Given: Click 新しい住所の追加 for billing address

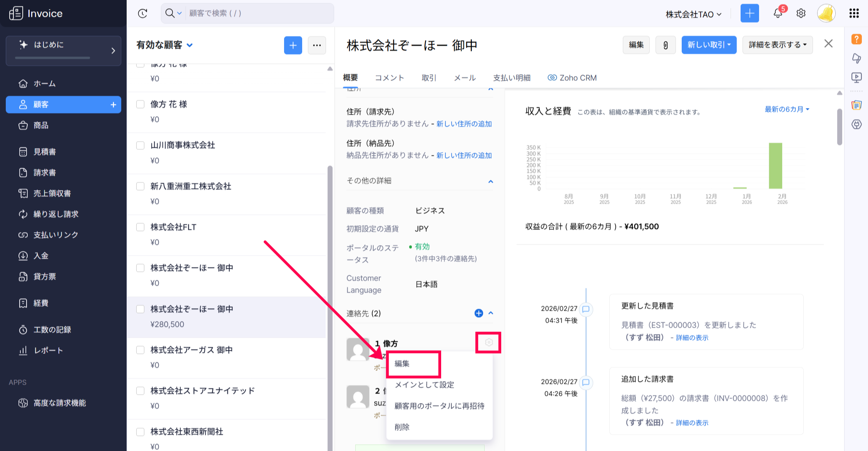Looking at the screenshot, I should click(464, 124).
